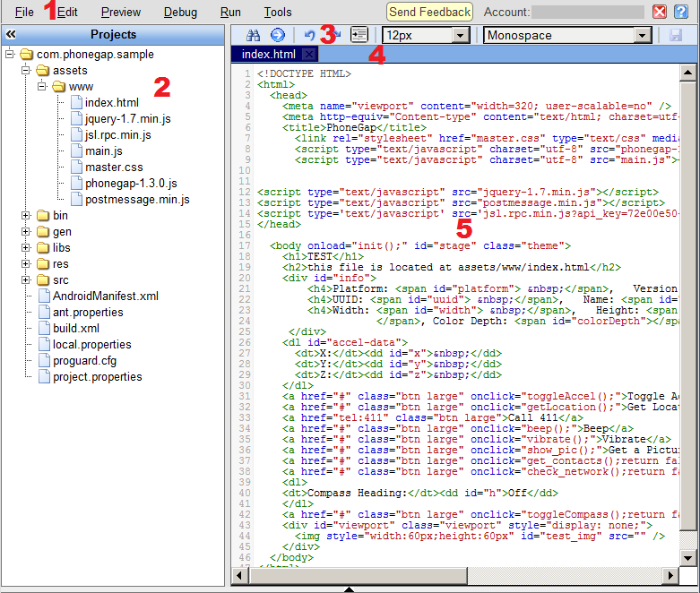Viewport: 700px width, 593px height.
Task: Click the bottom panel expand arrow
Action: point(350,589)
